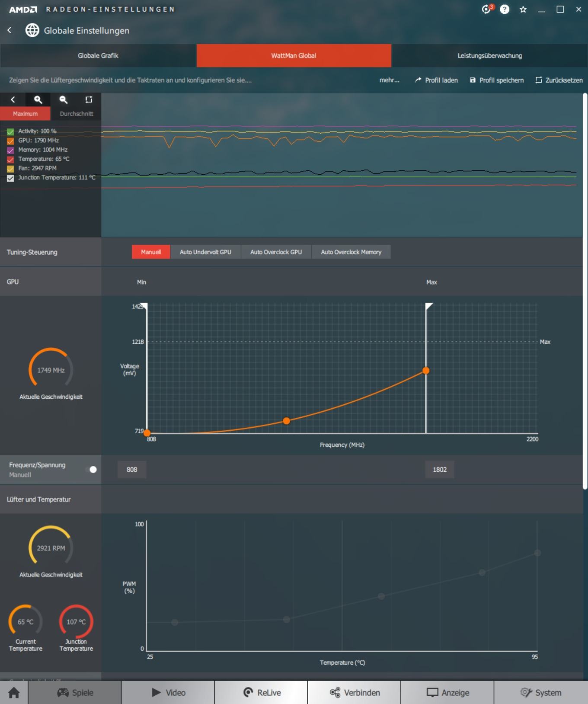This screenshot has width=588, height=704.
Task: Select Auto Undervolt GPU
Action: 205,252
